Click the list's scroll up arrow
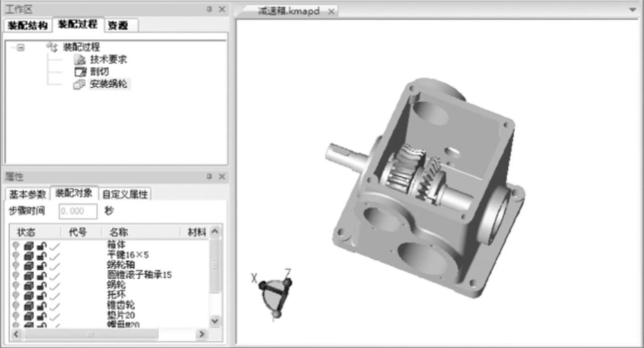 click(x=215, y=232)
